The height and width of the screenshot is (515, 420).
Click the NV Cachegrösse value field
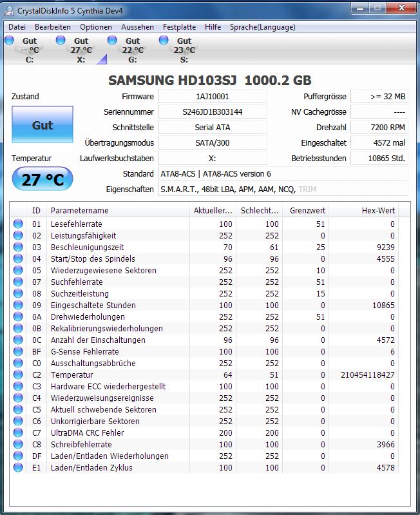click(379, 112)
